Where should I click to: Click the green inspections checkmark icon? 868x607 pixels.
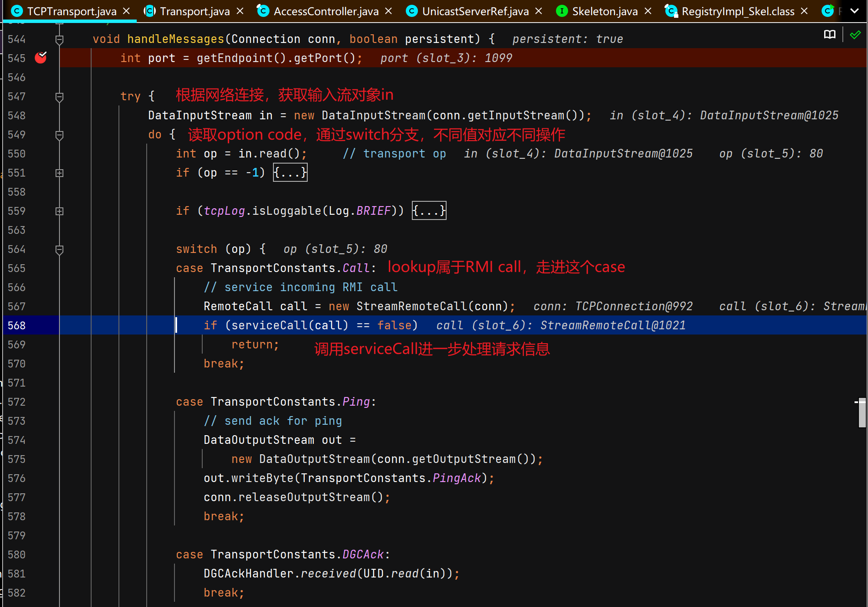point(855,35)
